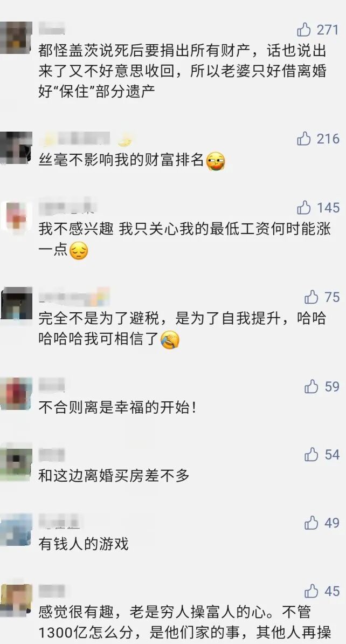The width and height of the screenshot is (346, 644).
Task: Tap thumbs-up on the 216 likes comment
Action: click(x=304, y=139)
